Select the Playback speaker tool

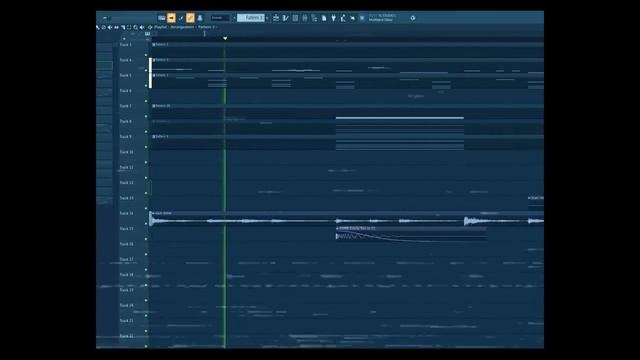click(142, 27)
